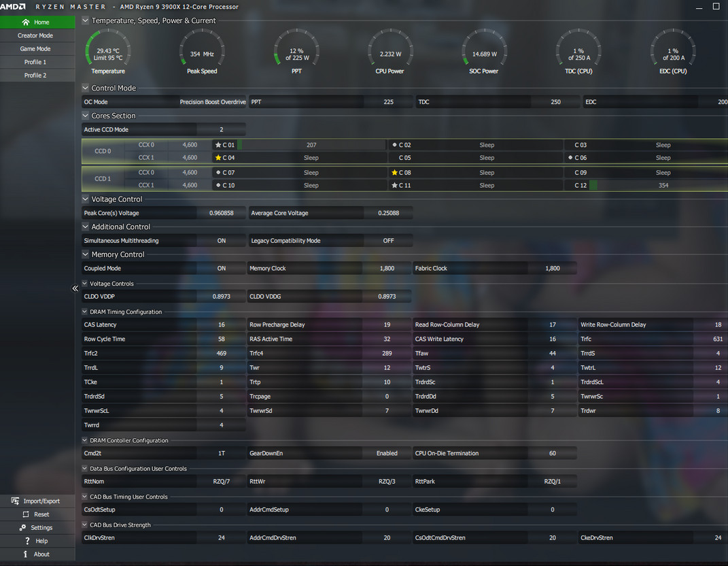Switch to Game Mode
728x566 pixels.
pos(37,49)
